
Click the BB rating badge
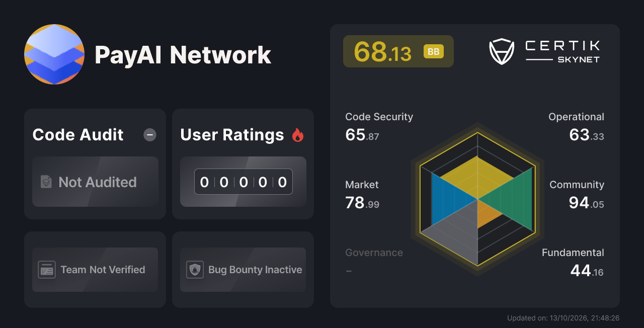point(434,51)
